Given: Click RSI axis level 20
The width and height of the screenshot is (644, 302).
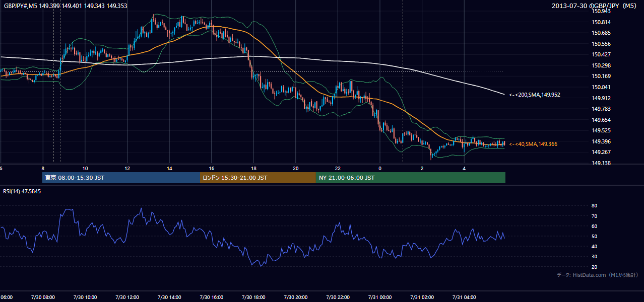Looking at the screenshot, I should point(595,267).
